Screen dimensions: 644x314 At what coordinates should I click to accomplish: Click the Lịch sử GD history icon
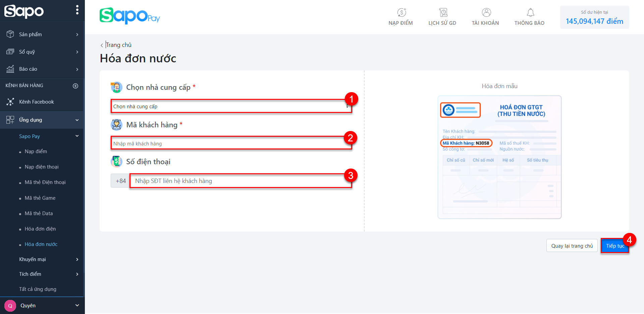click(443, 13)
